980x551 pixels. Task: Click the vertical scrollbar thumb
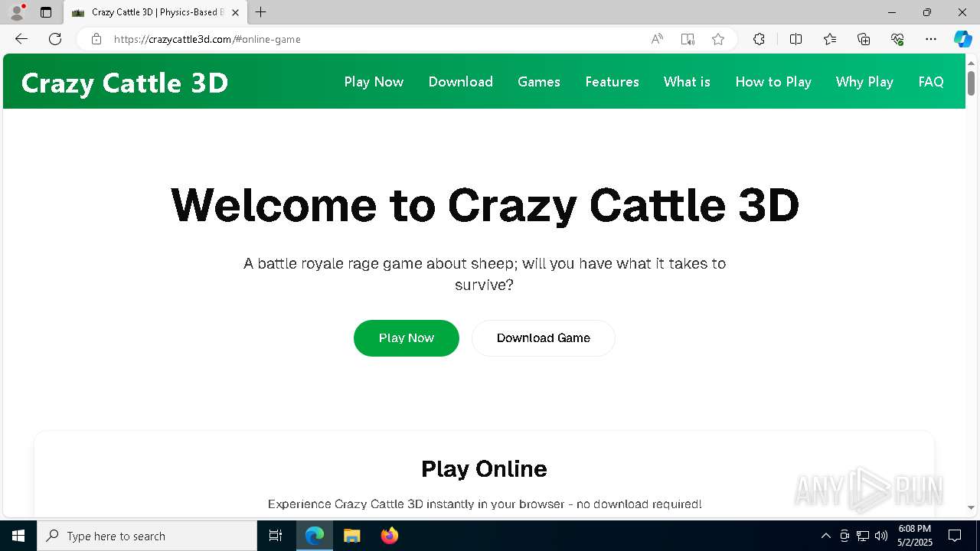pos(971,83)
